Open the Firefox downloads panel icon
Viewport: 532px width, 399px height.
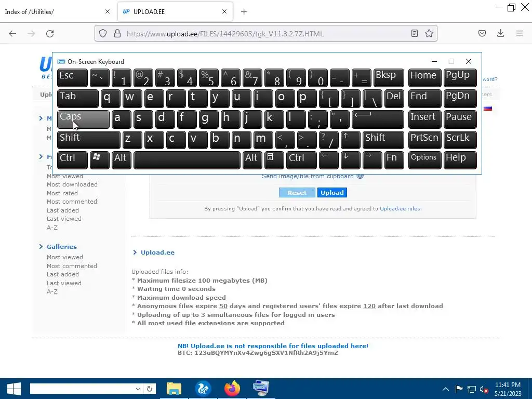coord(500,33)
